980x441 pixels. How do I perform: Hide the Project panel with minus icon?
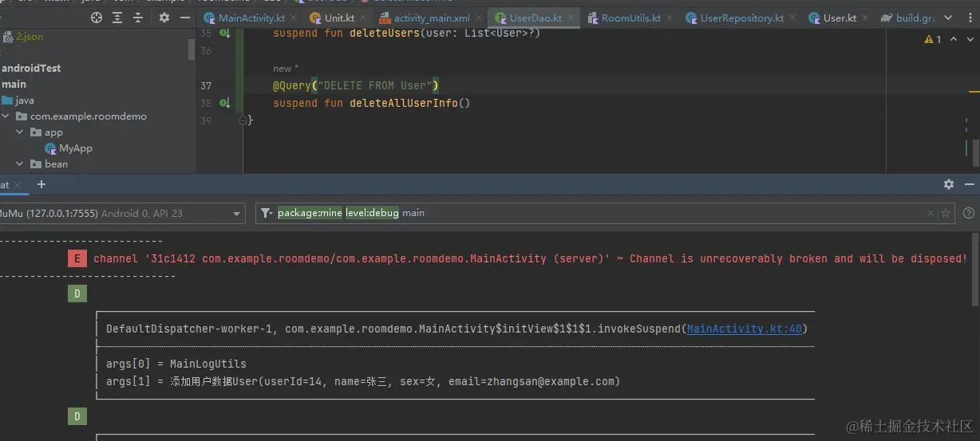[x=185, y=18]
